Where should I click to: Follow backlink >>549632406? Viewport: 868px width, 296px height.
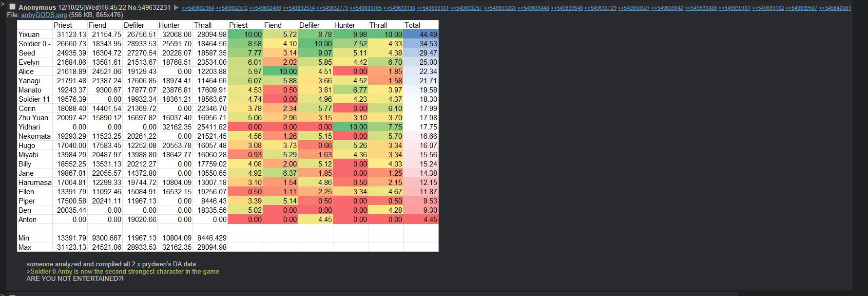tap(265, 8)
